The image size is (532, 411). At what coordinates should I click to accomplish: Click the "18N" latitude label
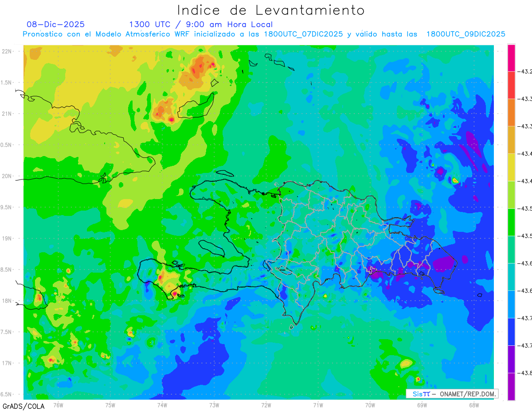7,301
